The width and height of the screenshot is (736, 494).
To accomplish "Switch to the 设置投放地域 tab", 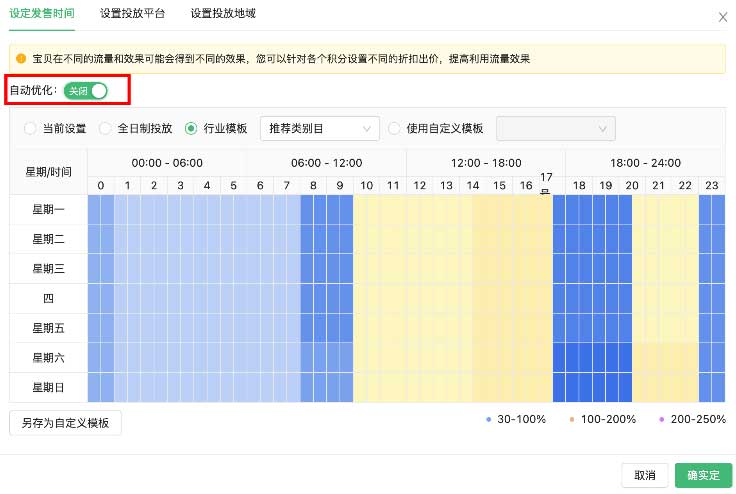I will [223, 14].
